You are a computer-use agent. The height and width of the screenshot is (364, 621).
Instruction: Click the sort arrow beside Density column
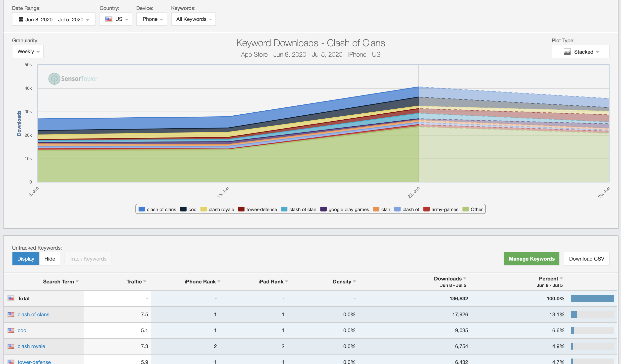tap(354, 281)
